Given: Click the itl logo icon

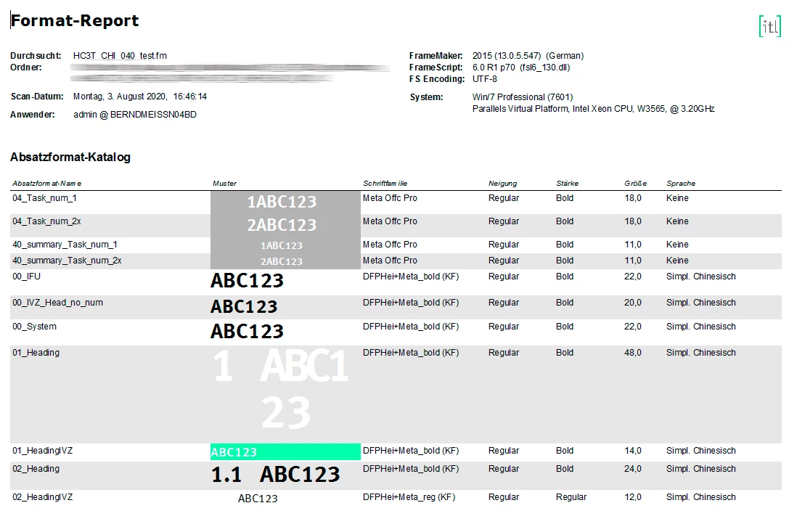Looking at the screenshot, I should [x=770, y=25].
